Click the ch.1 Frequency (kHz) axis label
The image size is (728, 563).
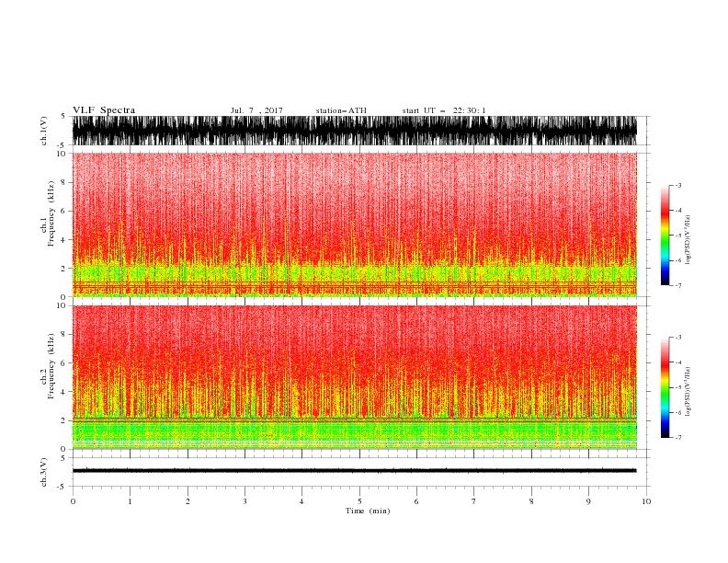coord(48,213)
